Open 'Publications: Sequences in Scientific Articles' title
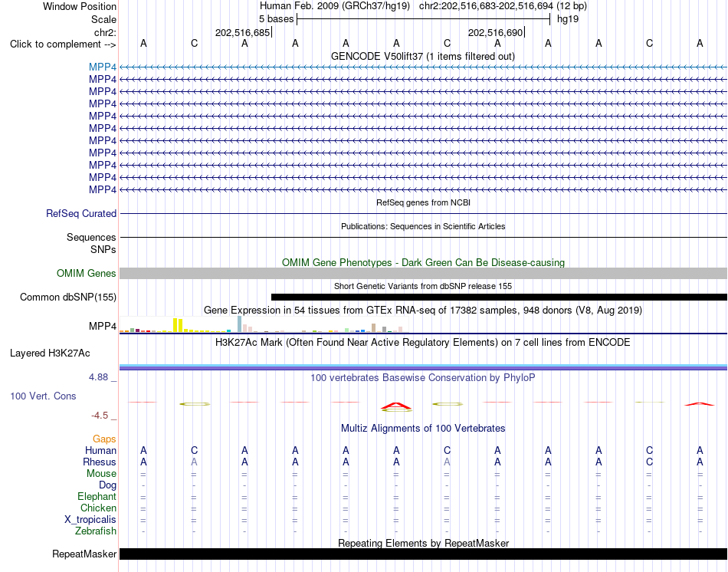This screenshot has width=728, height=572. click(x=423, y=226)
